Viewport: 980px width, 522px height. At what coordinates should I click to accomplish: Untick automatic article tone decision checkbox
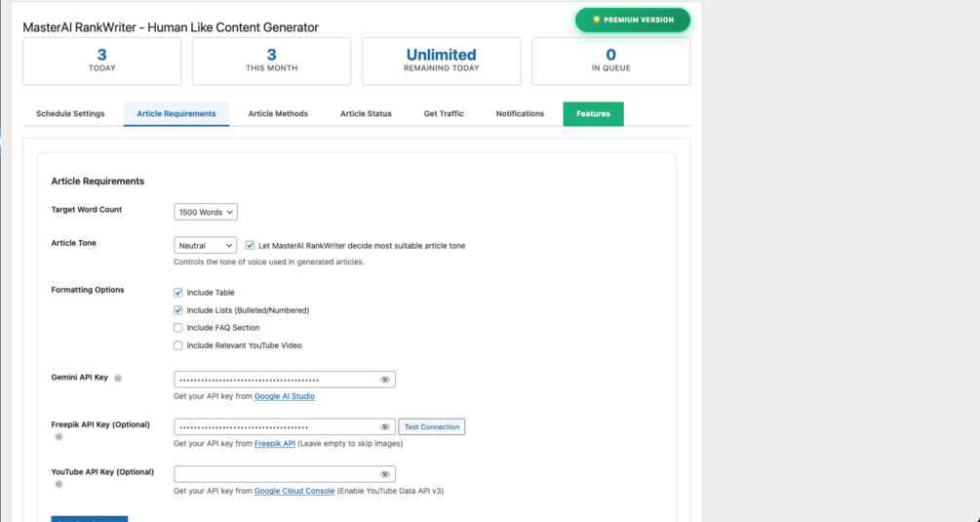pyautogui.click(x=250, y=245)
